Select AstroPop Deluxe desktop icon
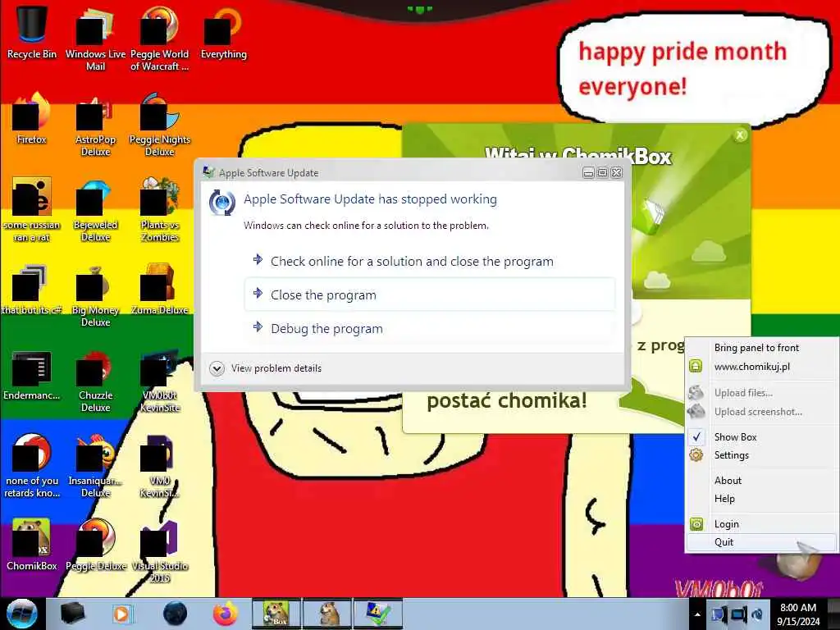 tap(95, 125)
